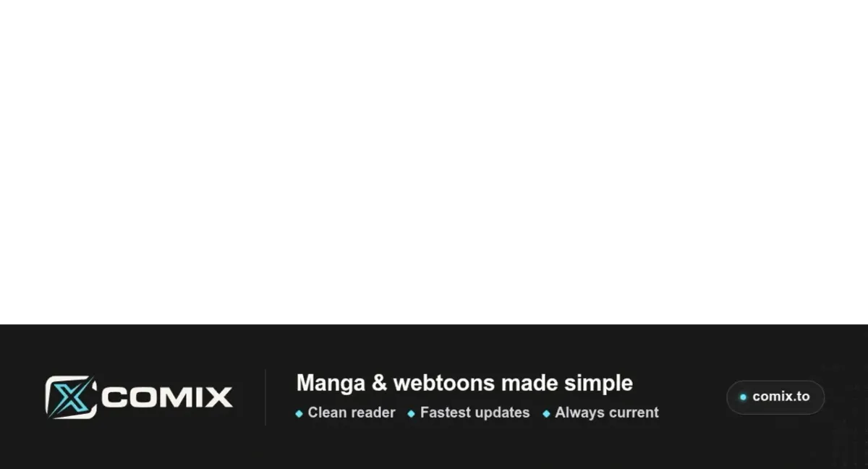Click the ampersand in the headline
Image resolution: width=868 pixels, height=469 pixels.
click(x=379, y=383)
